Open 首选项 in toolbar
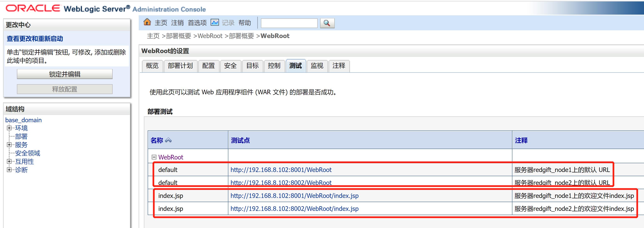Image resolution: width=644 pixels, height=228 pixels. (197, 23)
